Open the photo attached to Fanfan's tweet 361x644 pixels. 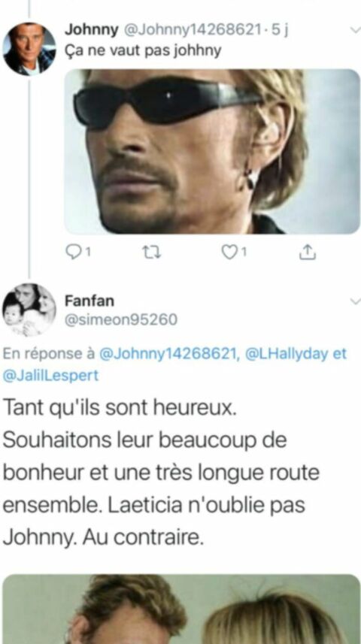tap(181, 609)
